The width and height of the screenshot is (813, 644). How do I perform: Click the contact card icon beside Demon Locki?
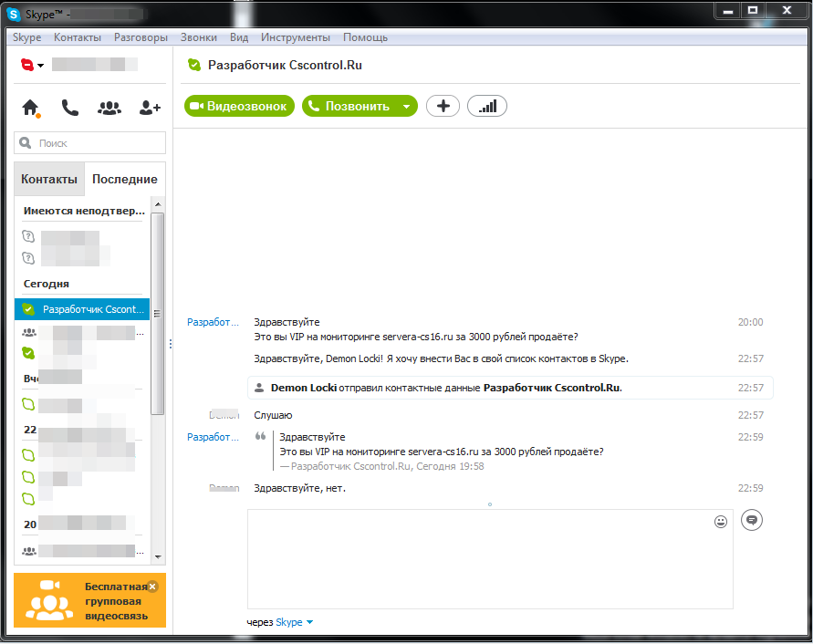[259, 388]
